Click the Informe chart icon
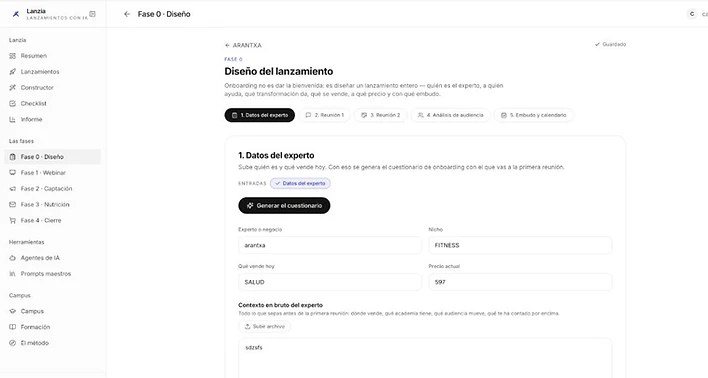Screen dimensions: 708x378 pos(13,119)
